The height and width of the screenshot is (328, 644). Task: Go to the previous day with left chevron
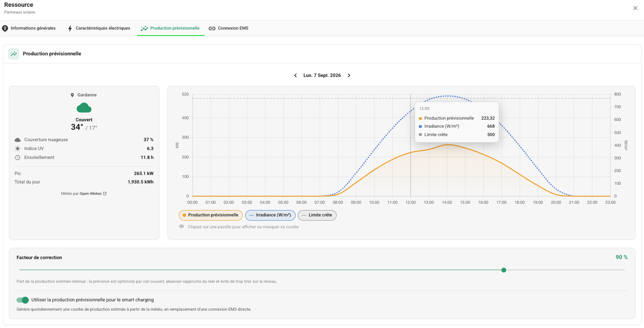(296, 75)
